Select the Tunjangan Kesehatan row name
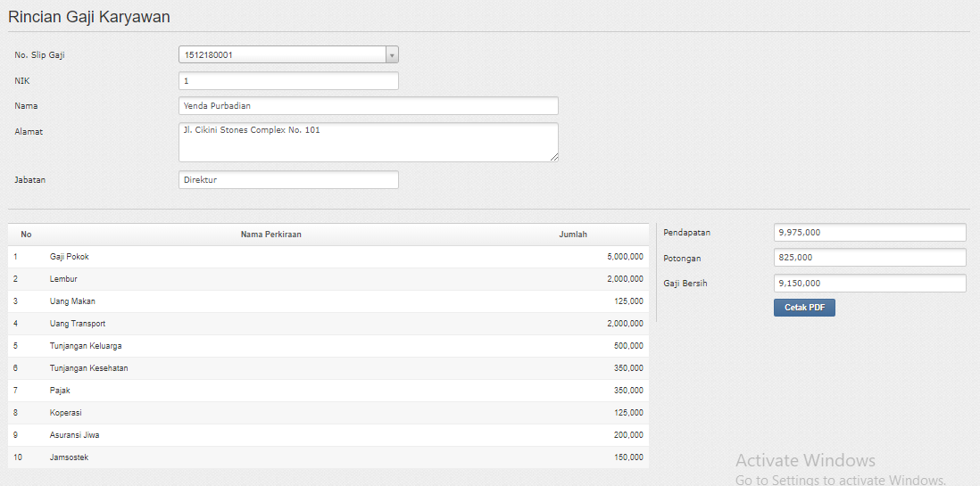980x486 pixels. coord(88,368)
